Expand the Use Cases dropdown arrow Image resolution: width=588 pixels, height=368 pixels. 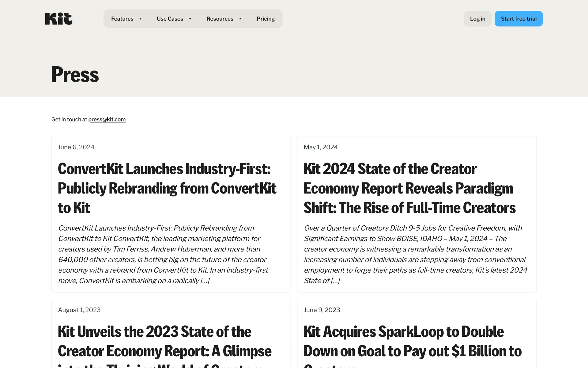coord(190,19)
